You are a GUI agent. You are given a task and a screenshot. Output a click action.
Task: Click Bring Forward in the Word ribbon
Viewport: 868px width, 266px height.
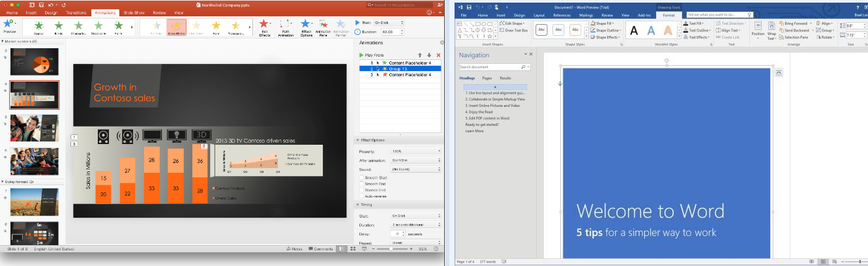tap(796, 23)
